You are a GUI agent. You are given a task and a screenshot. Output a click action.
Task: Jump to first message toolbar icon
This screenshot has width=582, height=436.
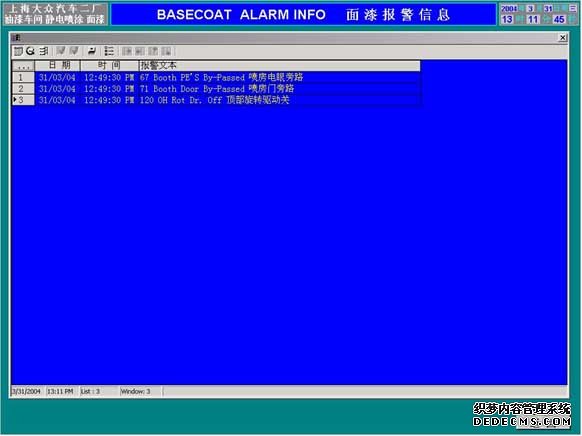tap(127, 51)
